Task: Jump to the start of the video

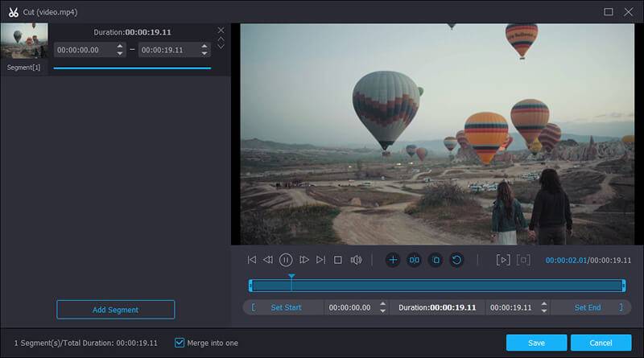Action: [x=252, y=260]
